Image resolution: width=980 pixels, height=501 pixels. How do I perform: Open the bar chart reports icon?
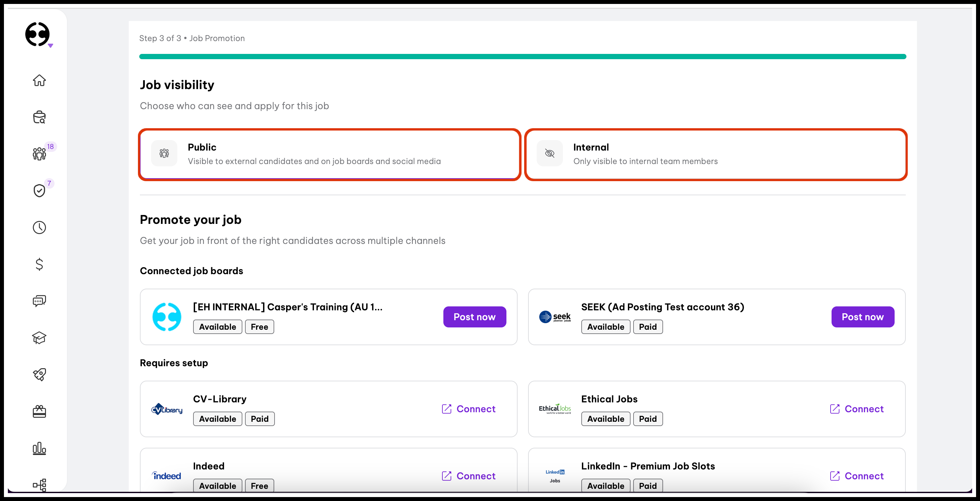[x=39, y=448]
